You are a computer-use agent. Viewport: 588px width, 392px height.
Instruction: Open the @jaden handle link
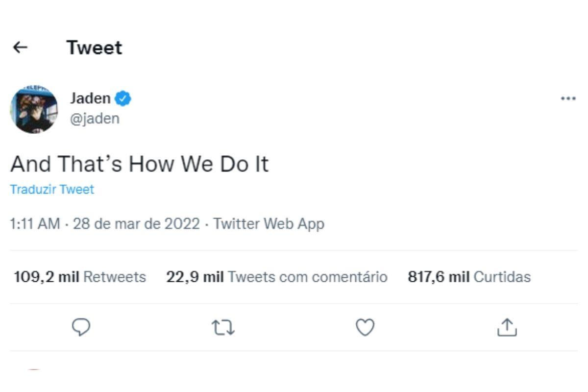pyautogui.click(x=95, y=119)
